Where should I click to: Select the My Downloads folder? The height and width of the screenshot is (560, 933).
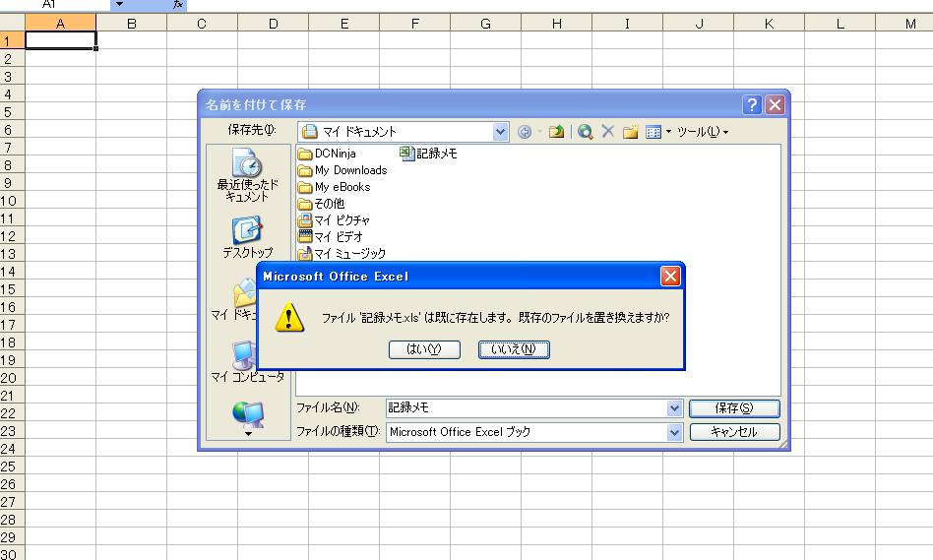click(350, 170)
